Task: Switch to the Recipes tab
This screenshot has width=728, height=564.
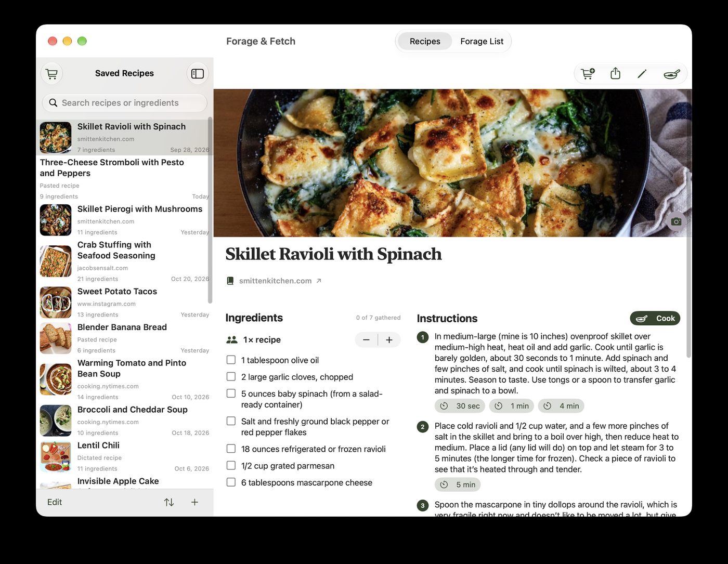Action: click(425, 42)
